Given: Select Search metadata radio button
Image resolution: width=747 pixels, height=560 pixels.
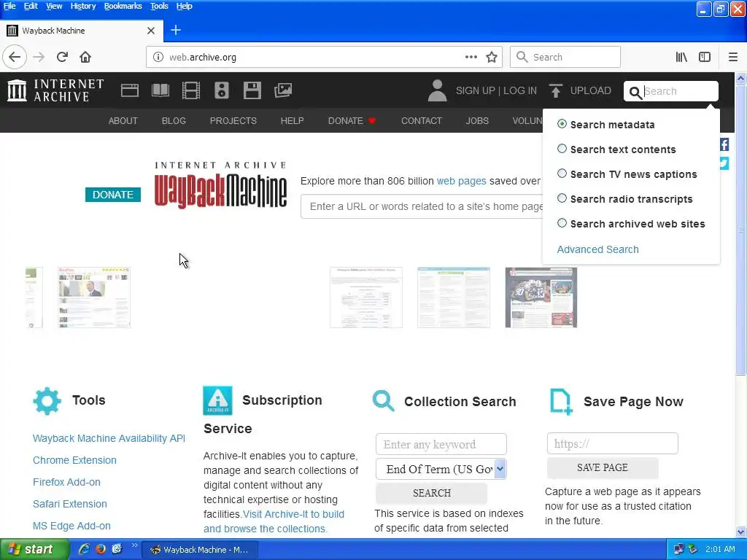Looking at the screenshot, I should coord(562,124).
